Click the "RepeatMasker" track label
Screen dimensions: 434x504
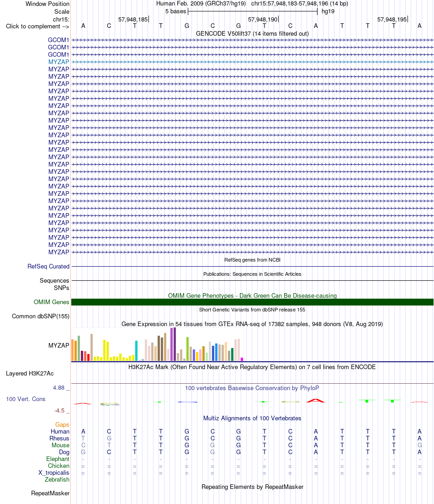(50, 493)
